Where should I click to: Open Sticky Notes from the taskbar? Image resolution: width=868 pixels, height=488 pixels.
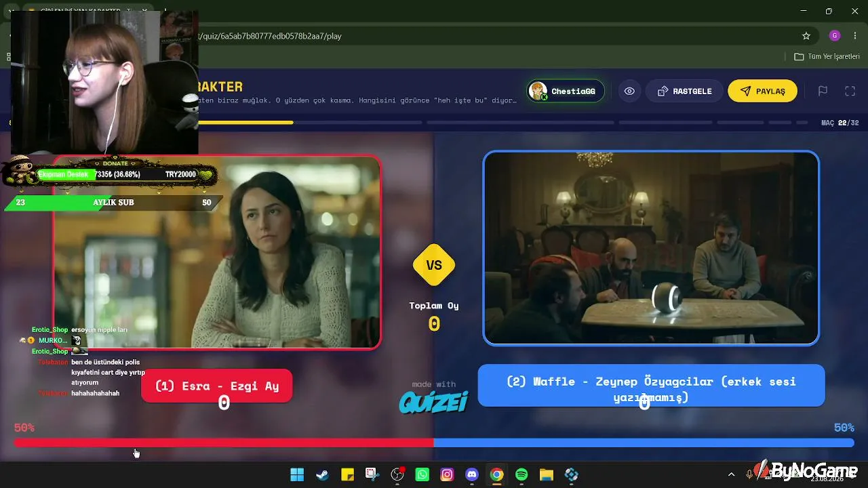[347, 474]
